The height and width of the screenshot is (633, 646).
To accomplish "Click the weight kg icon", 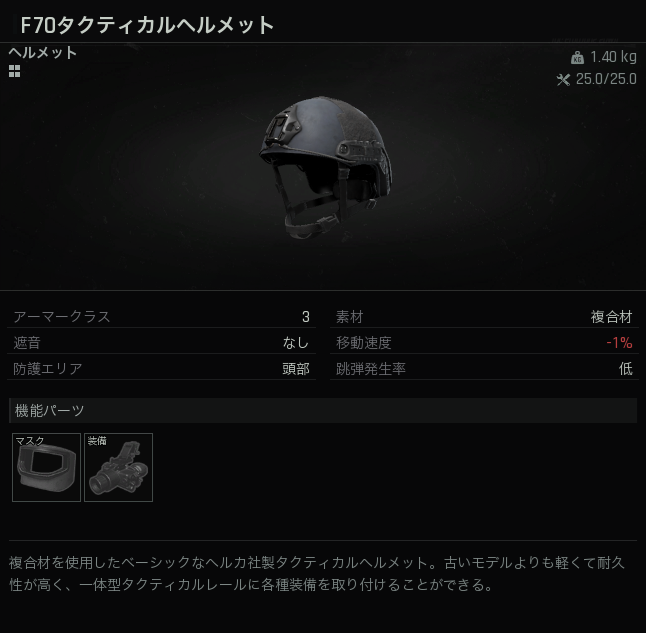I will tap(577, 58).
